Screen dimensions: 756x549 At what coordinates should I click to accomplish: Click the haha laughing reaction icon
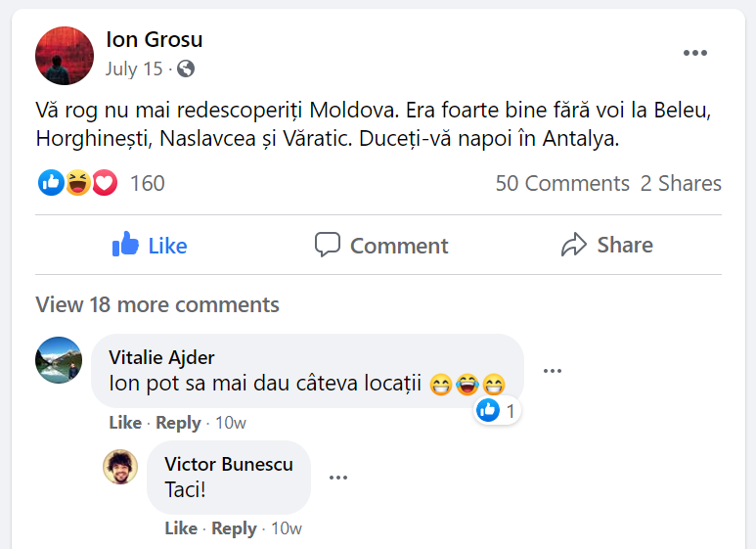tap(77, 182)
